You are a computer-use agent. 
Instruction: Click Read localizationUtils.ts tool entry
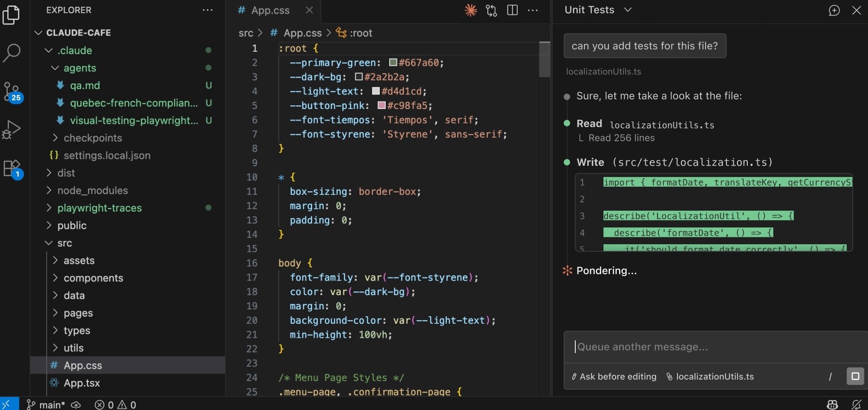coord(645,124)
